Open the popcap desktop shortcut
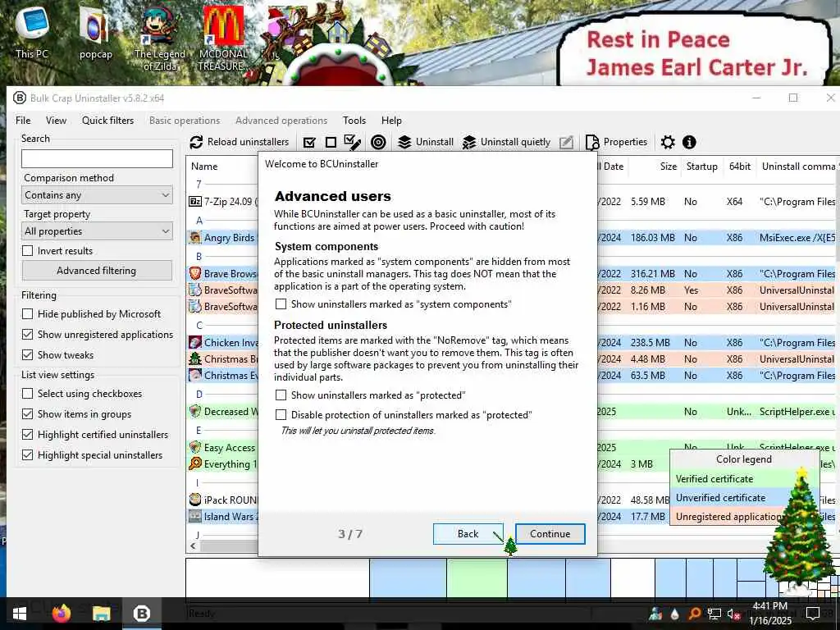 (x=95, y=32)
